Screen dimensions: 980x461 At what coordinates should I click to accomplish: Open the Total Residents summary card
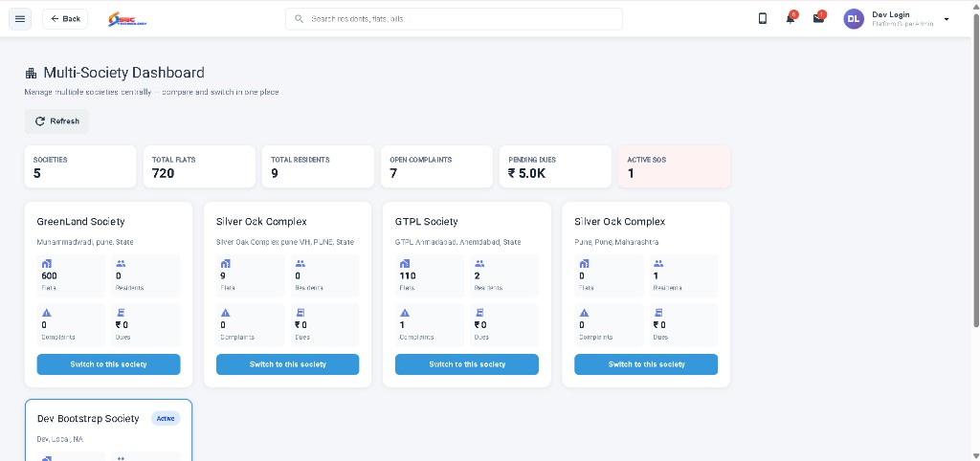pos(318,166)
